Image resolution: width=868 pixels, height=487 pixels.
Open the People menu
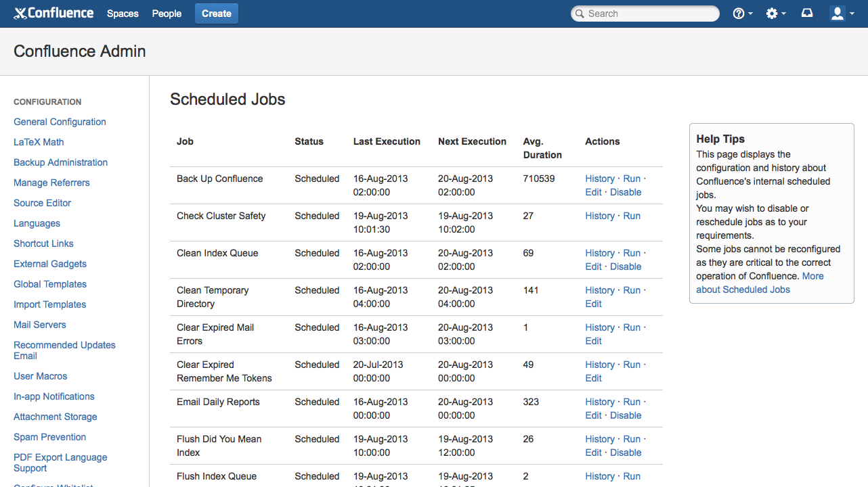[x=167, y=14]
